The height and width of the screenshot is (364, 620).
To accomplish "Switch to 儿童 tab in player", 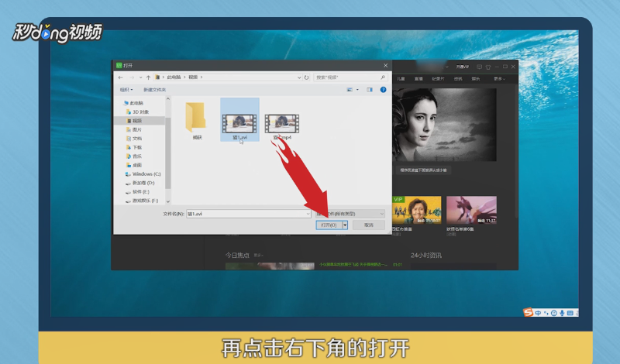I will tap(401, 79).
